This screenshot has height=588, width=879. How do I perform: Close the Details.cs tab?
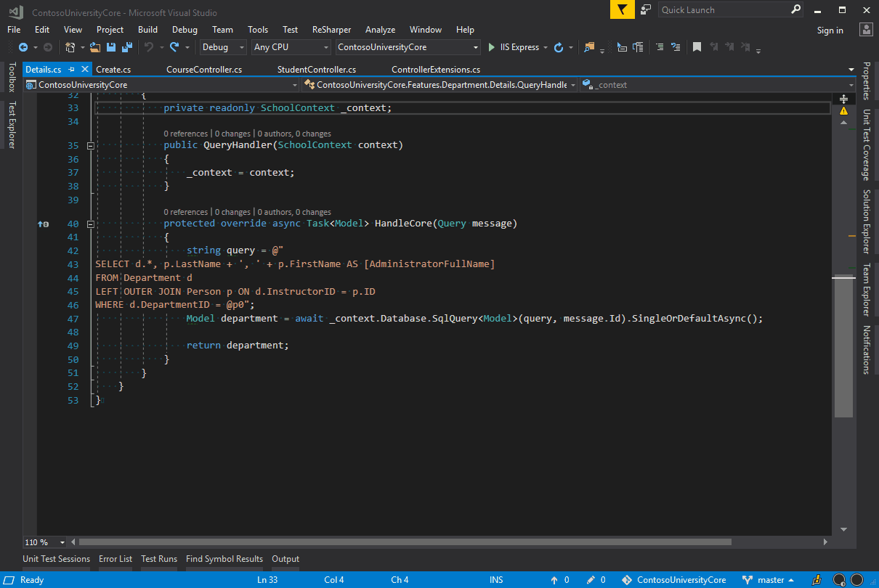click(85, 70)
